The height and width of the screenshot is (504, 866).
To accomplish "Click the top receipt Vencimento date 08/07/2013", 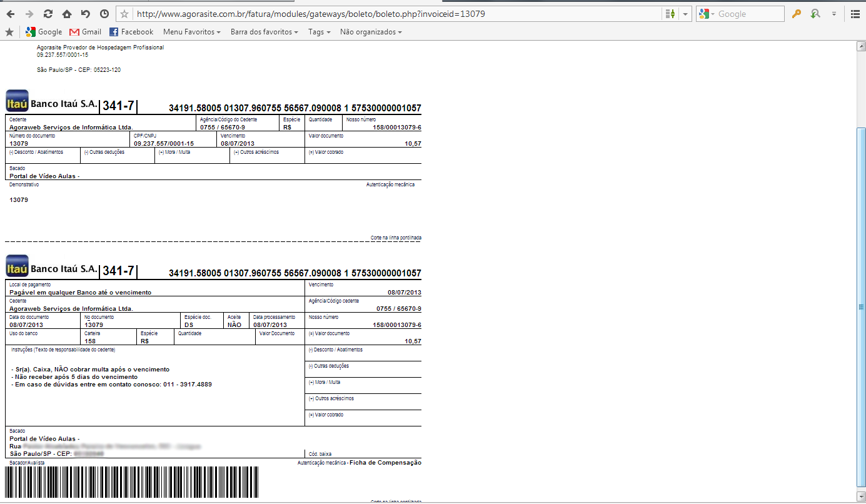I will [x=236, y=143].
